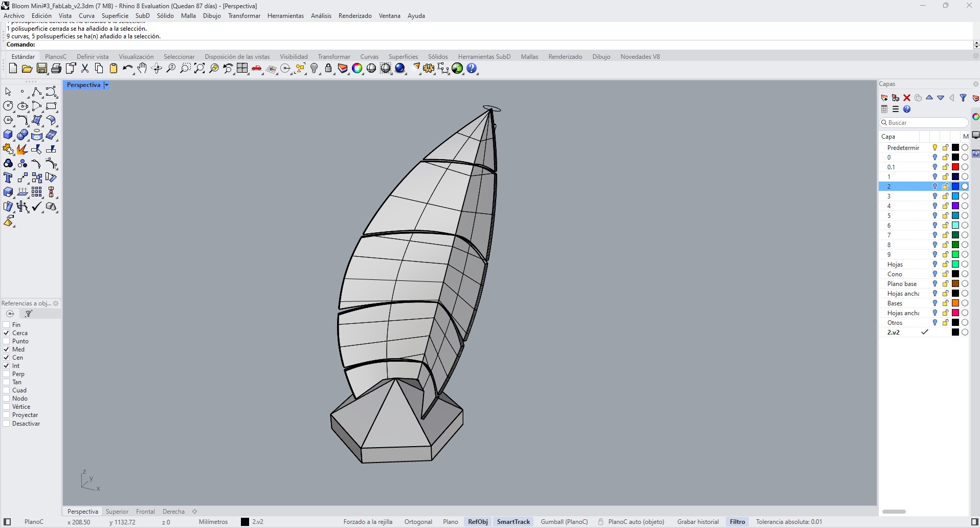Click the rectangular Array tool icon

pyautogui.click(x=37, y=192)
